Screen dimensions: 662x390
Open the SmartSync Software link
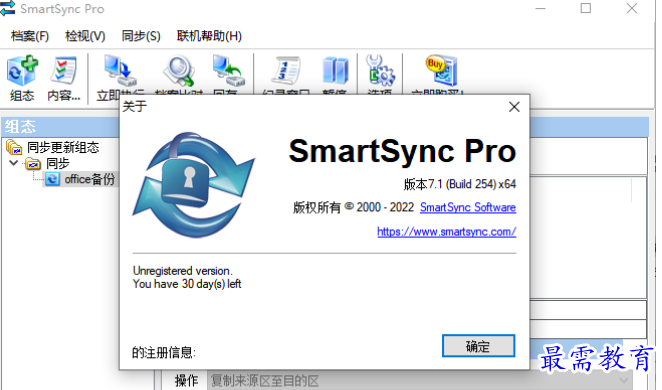[x=468, y=207]
